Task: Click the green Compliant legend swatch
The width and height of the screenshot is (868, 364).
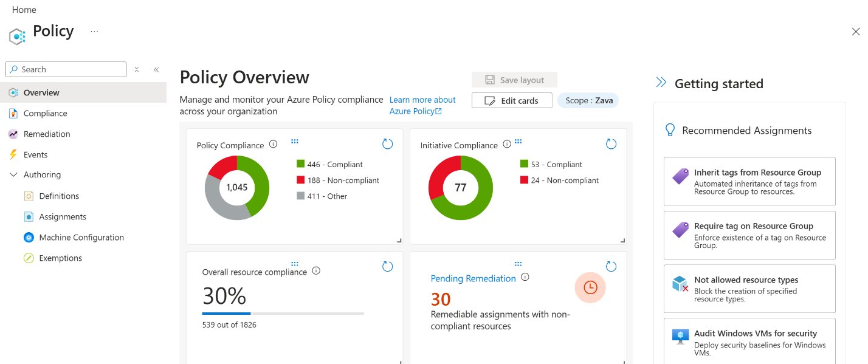Action: pyautogui.click(x=300, y=164)
